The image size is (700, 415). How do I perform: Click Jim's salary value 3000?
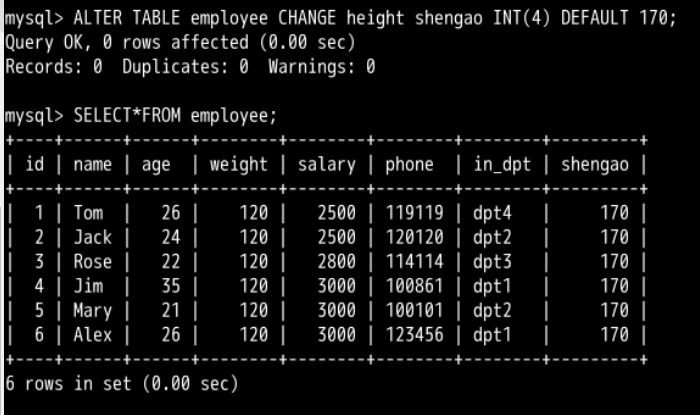click(337, 286)
